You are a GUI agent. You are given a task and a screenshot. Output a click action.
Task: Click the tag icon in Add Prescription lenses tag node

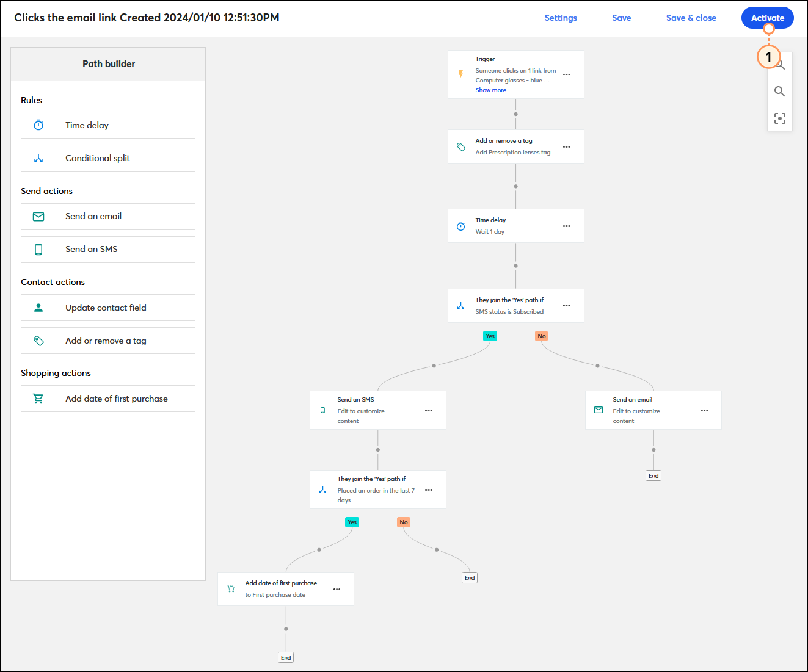(x=461, y=146)
